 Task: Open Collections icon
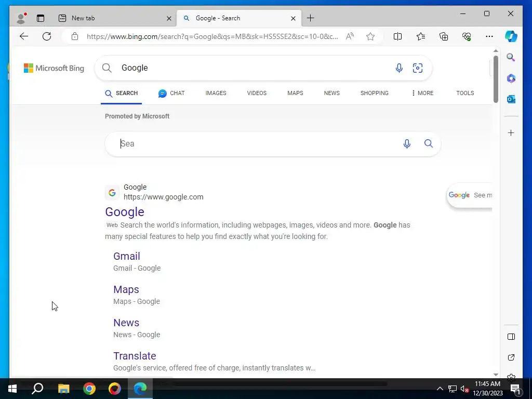pyautogui.click(x=444, y=36)
